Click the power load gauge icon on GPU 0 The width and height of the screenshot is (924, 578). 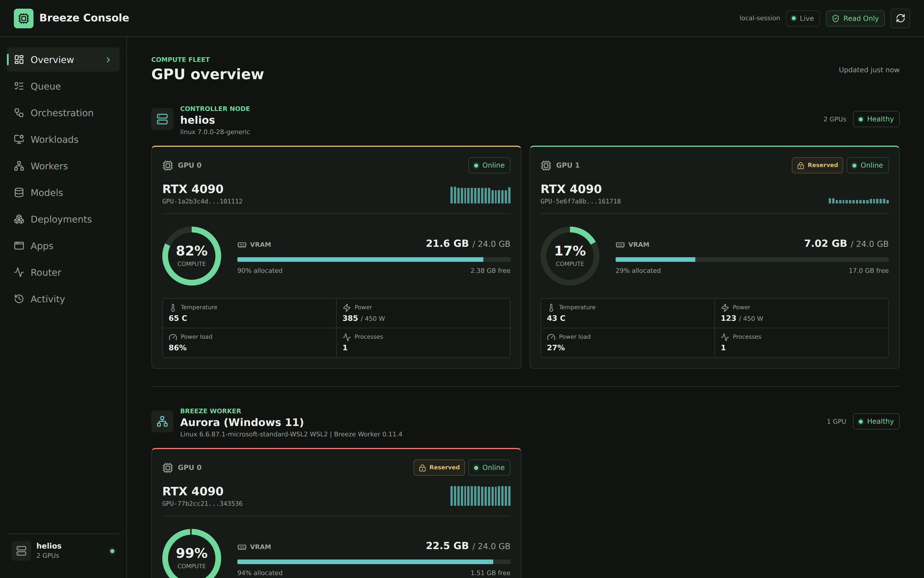173,337
